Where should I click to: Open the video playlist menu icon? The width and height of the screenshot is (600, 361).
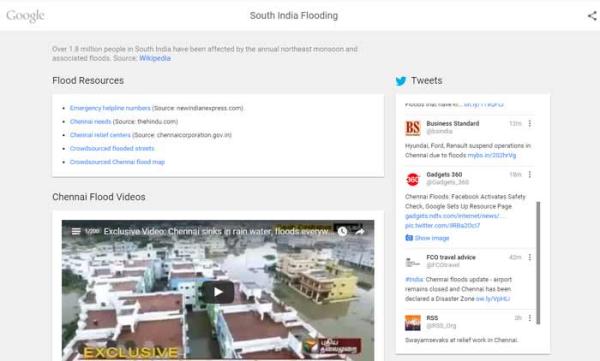pos(76,231)
